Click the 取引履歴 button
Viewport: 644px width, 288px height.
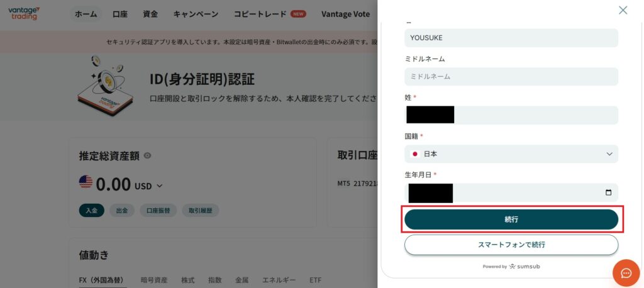pyautogui.click(x=201, y=211)
